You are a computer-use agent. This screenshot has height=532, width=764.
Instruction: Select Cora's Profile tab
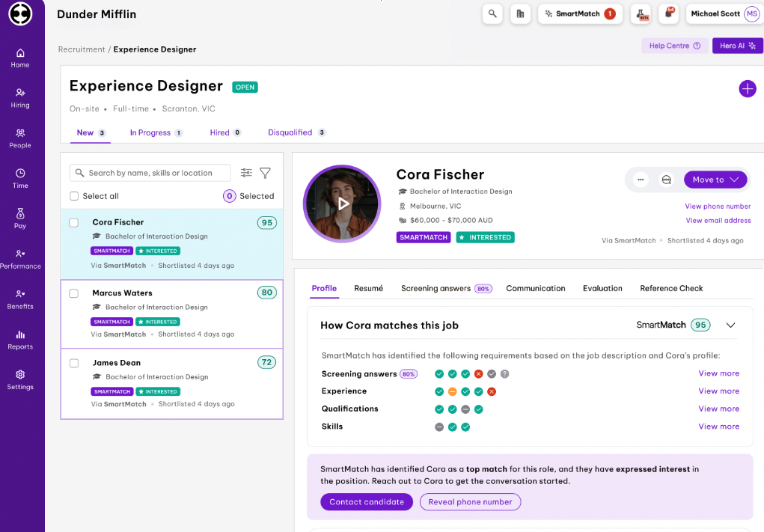(324, 288)
